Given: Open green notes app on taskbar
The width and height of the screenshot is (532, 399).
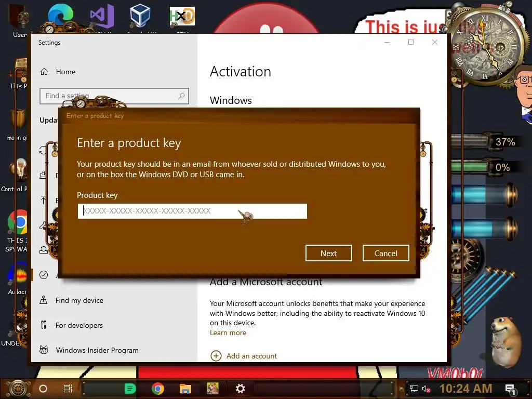Looking at the screenshot, I should [x=130, y=389].
